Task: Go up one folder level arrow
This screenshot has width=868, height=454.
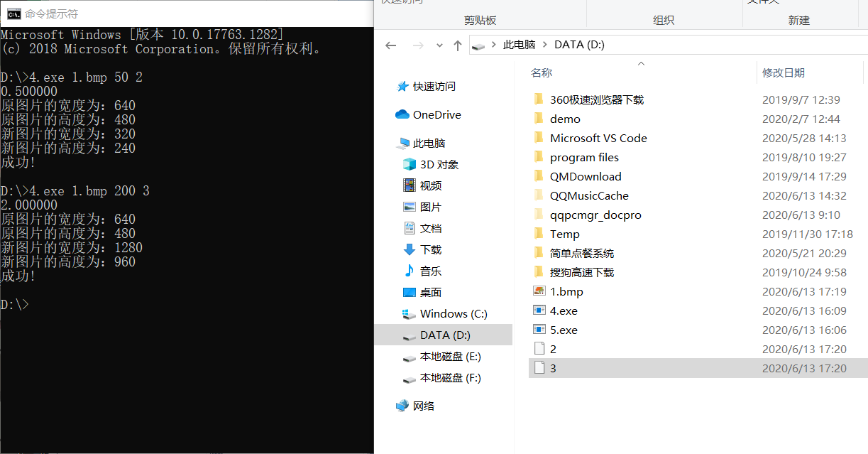Action: [457, 45]
